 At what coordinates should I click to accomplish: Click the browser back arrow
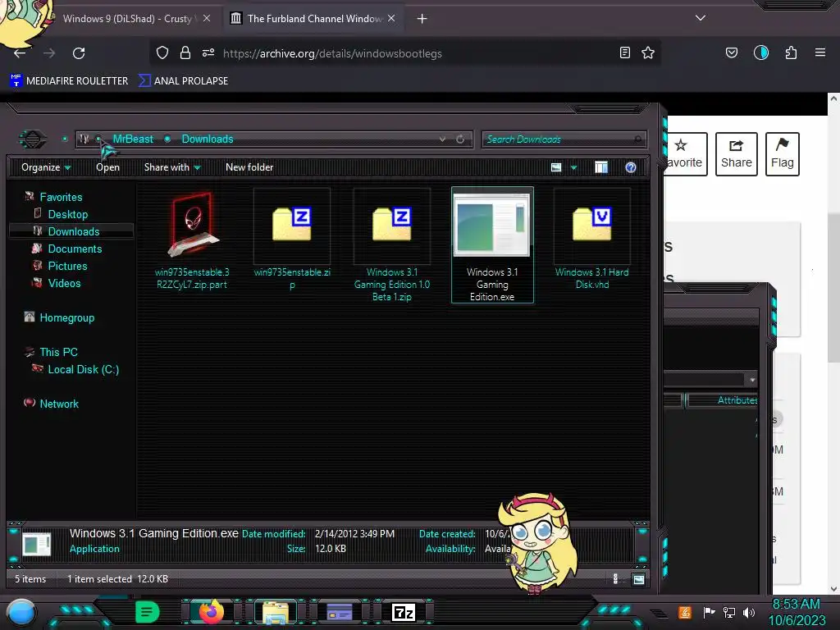[20, 53]
